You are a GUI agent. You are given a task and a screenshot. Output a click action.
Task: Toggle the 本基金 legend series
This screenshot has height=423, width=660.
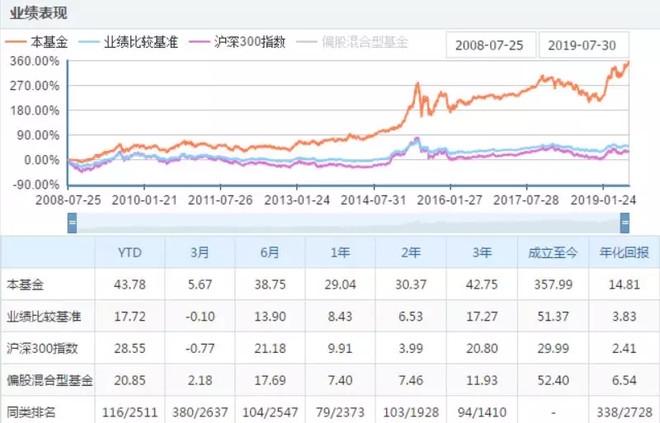click(x=36, y=42)
